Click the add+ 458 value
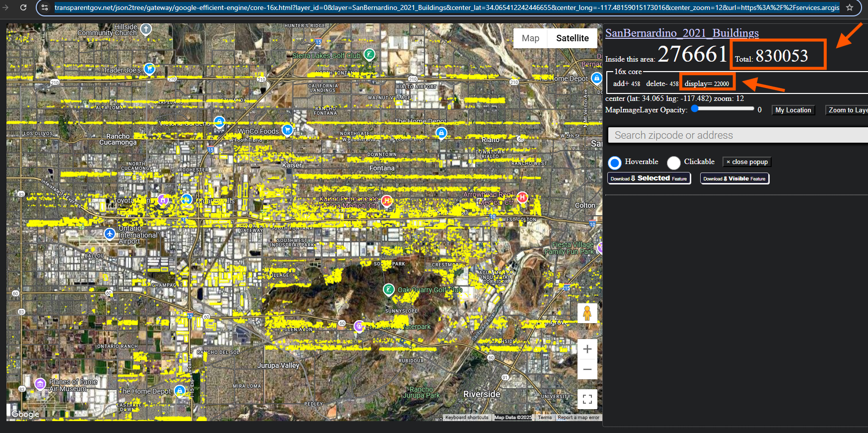This screenshot has width=868, height=433. pyautogui.click(x=627, y=84)
